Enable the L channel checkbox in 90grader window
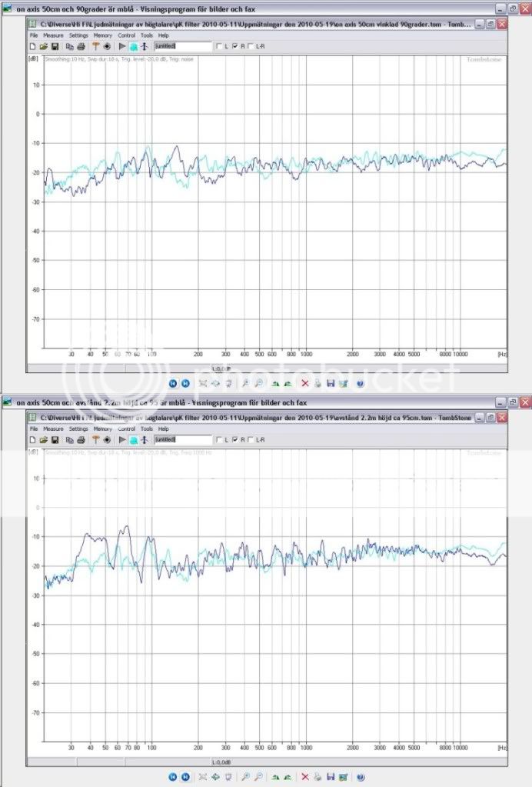 click(220, 46)
